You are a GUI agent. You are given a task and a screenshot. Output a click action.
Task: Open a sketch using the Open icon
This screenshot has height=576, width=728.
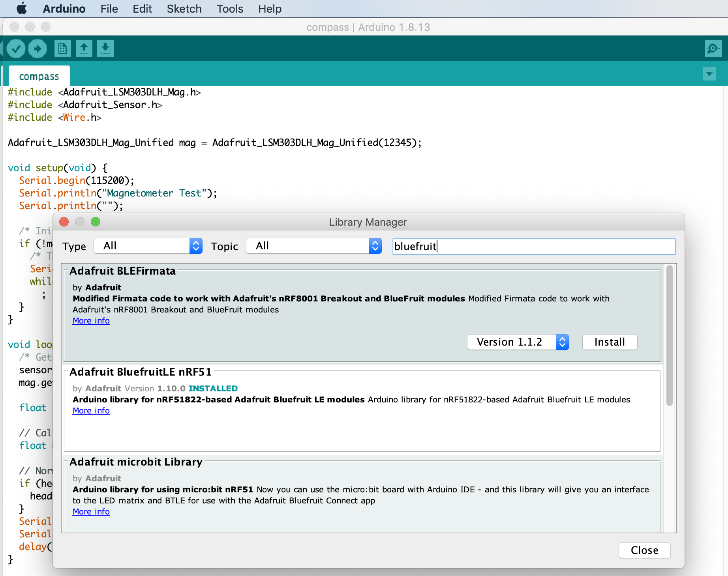pyautogui.click(x=84, y=49)
